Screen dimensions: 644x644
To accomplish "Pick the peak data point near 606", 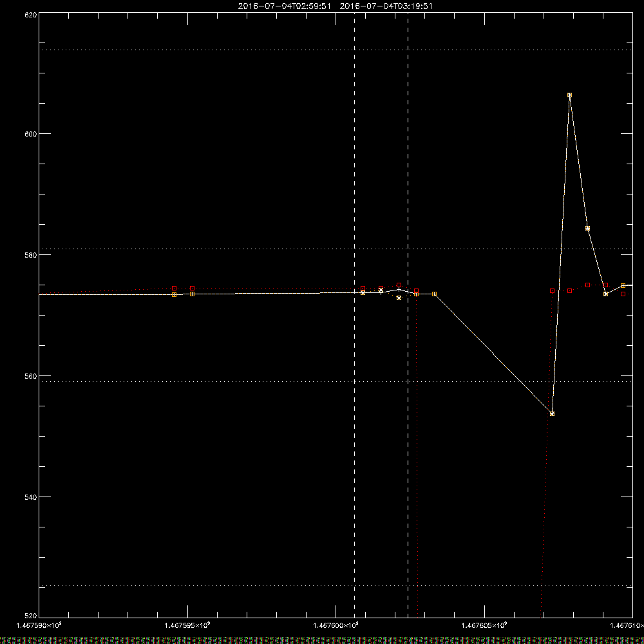I will point(569,95).
